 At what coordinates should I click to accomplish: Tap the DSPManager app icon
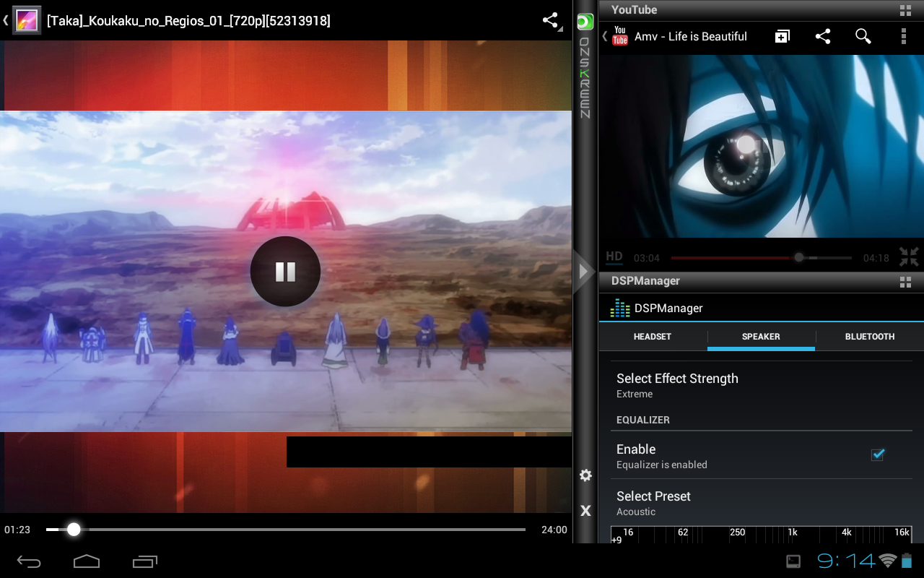(x=620, y=309)
